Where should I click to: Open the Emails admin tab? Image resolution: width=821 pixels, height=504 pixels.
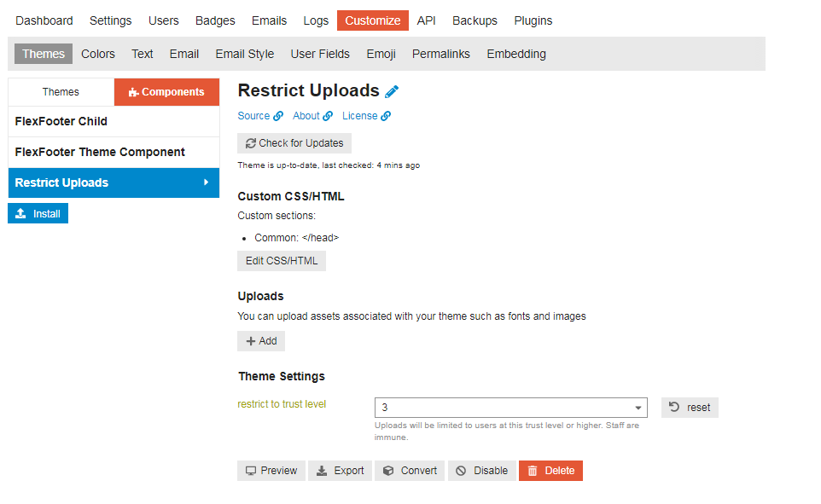(x=269, y=20)
